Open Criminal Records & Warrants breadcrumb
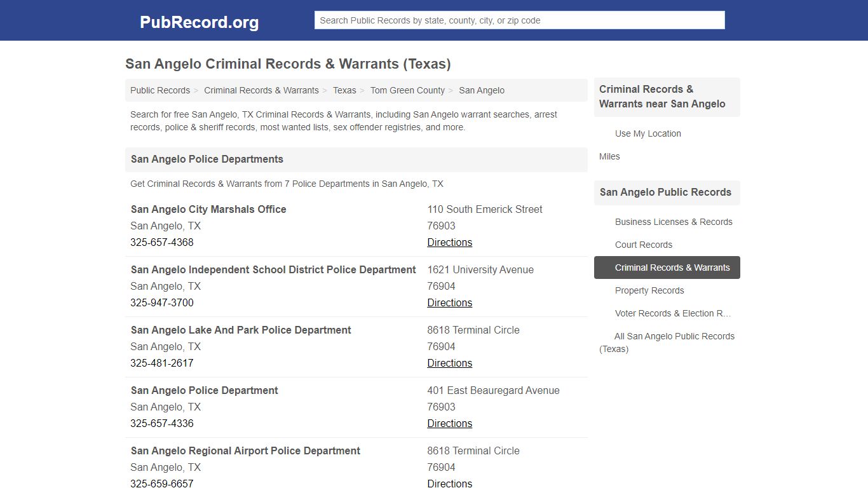 [261, 90]
